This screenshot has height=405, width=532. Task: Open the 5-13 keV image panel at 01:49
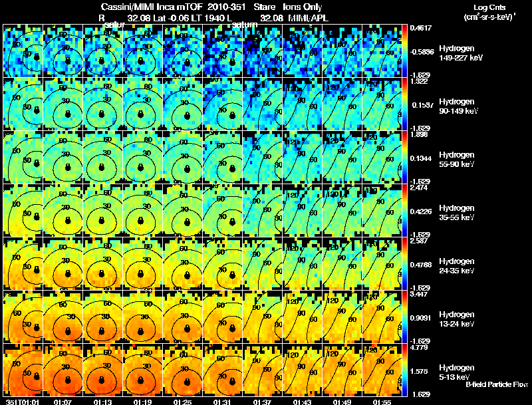click(342, 370)
